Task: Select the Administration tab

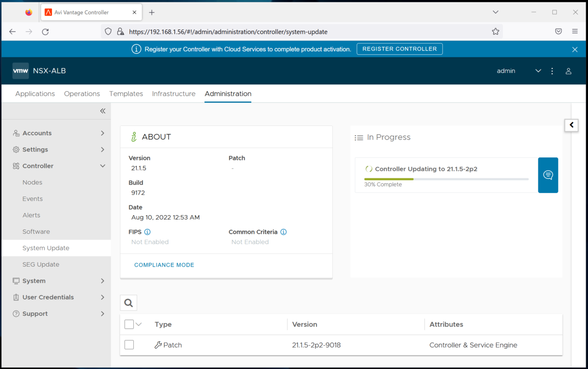Action: pos(228,94)
